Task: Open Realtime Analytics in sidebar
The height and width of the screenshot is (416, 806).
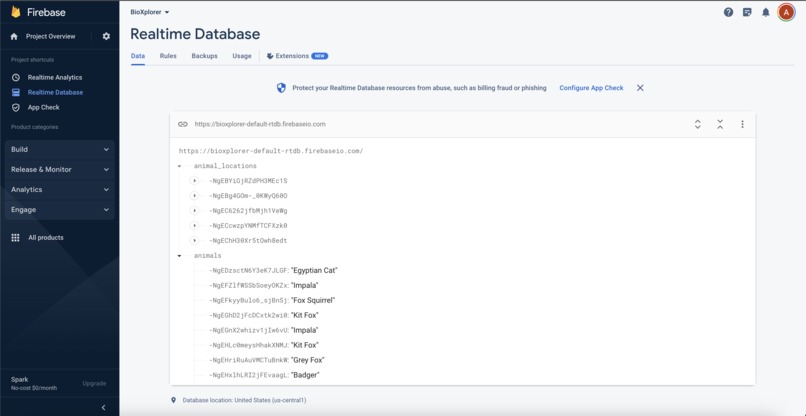Action: (55, 78)
